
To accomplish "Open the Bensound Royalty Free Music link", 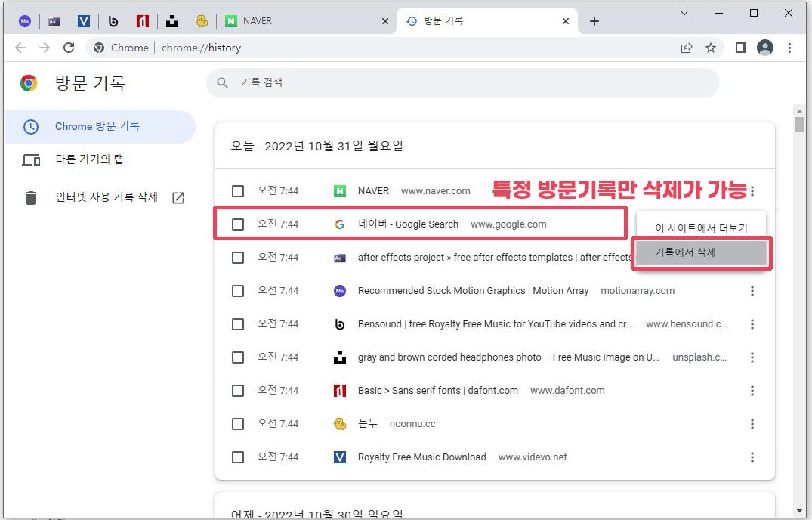I will [495, 324].
